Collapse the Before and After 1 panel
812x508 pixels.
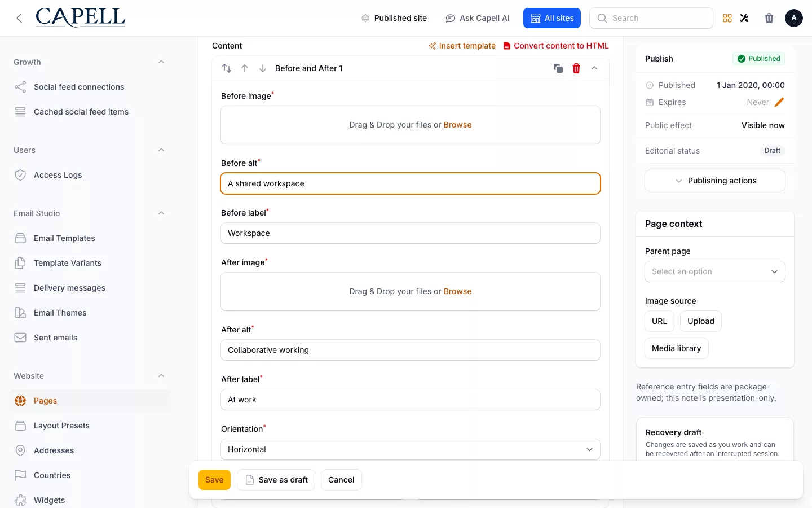coord(594,68)
